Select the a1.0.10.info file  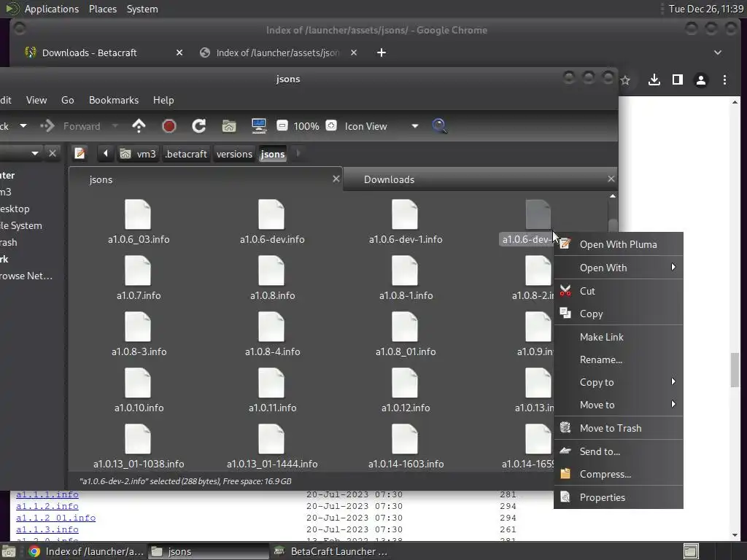[139, 390]
